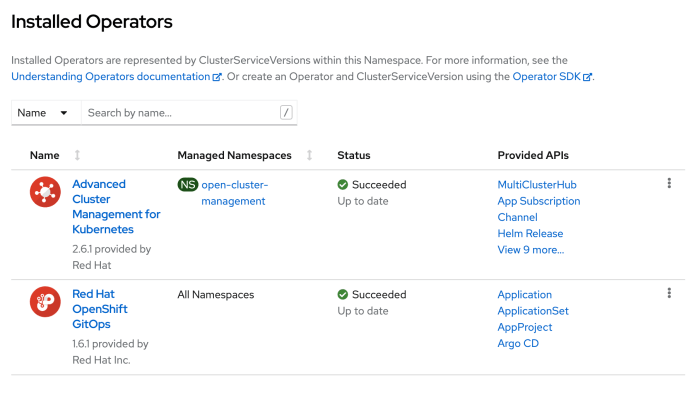Click green check icon beside GitOps Succeeded status
Screen dimensions: 696x400
(x=343, y=294)
